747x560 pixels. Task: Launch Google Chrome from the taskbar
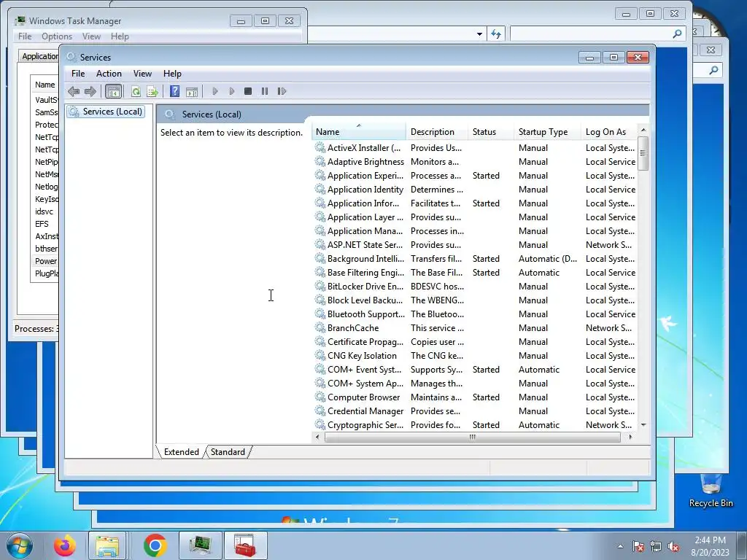click(x=155, y=545)
